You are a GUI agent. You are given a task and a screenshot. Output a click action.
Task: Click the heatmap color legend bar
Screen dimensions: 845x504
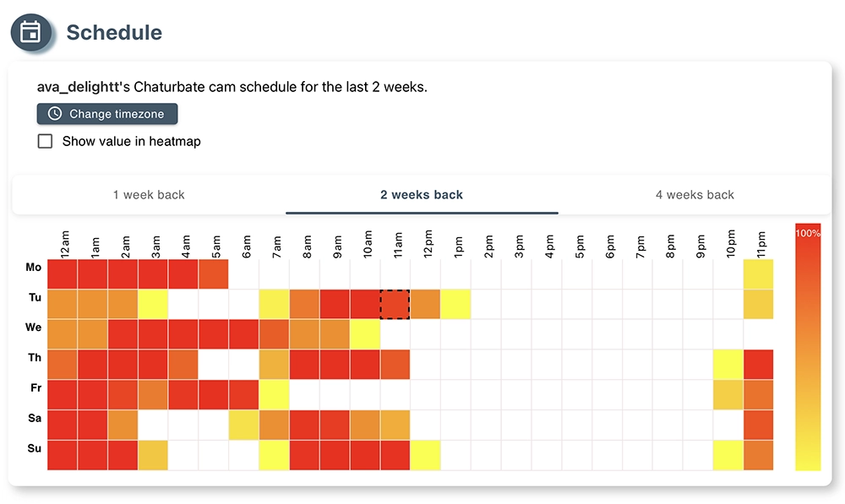(x=808, y=346)
